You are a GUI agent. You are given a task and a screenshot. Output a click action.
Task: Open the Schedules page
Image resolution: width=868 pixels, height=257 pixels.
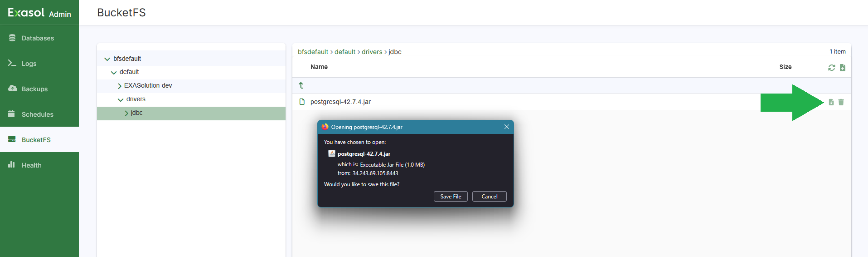click(37, 114)
